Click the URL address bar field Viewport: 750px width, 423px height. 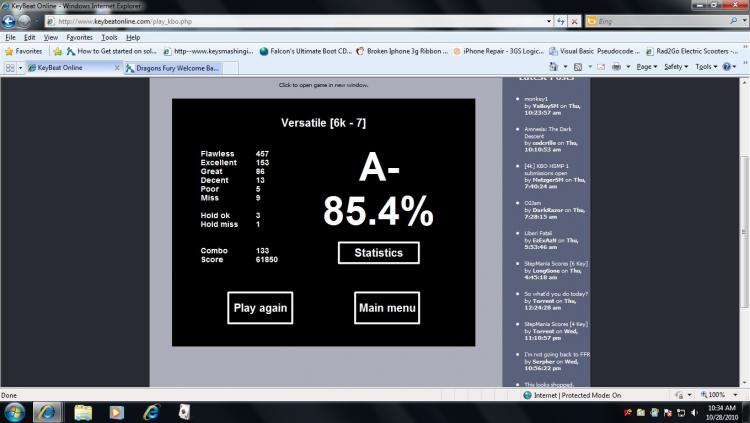coord(297,22)
